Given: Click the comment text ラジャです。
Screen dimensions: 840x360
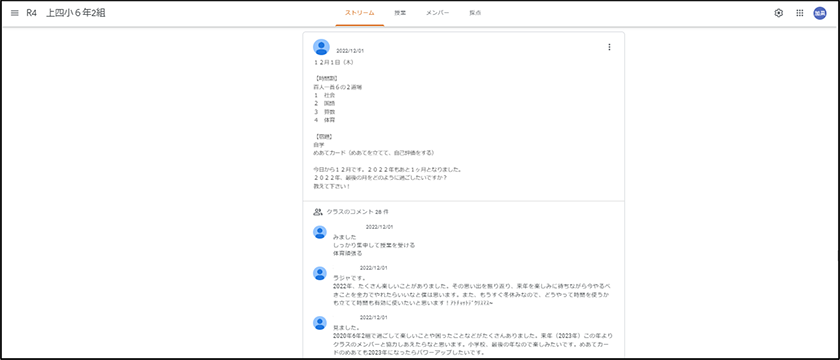Looking at the screenshot, I should click(349, 278).
